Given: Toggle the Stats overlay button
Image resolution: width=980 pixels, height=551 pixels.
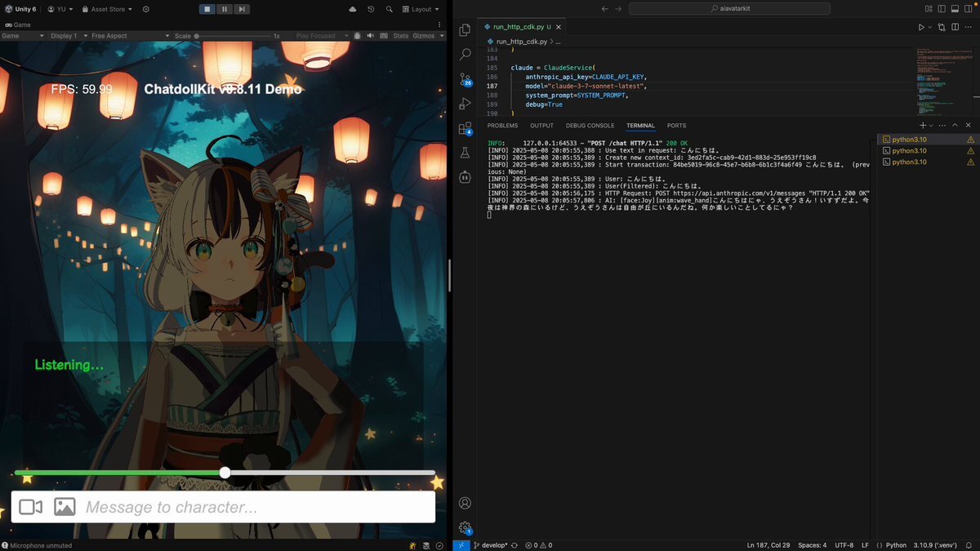Looking at the screenshot, I should click(400, 36).
